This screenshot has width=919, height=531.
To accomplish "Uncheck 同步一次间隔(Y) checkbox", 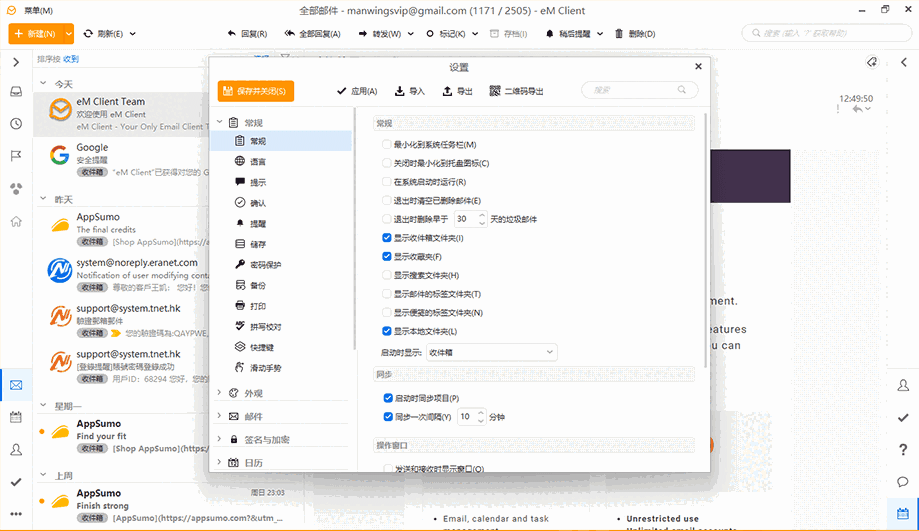I will [x=387, y=417].
